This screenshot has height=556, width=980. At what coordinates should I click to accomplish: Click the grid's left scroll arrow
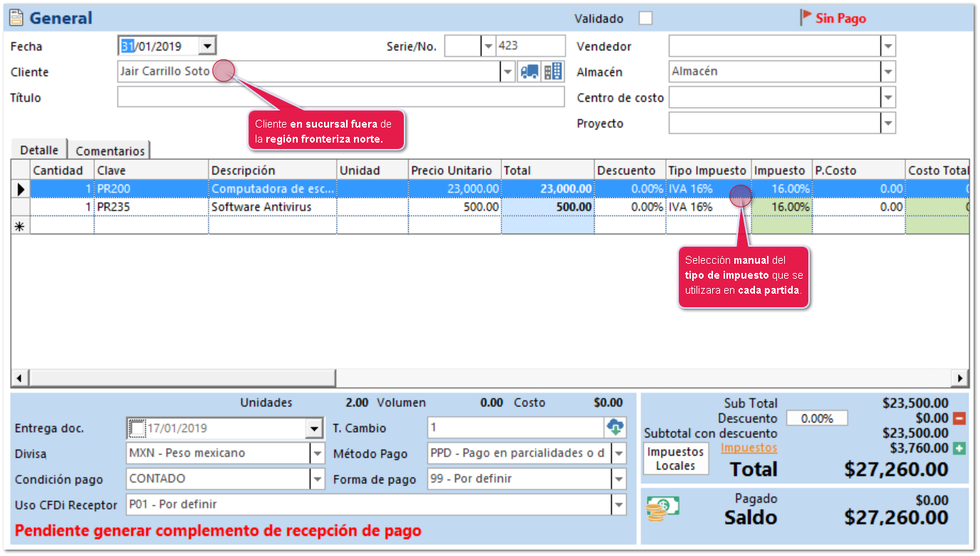(x=19, y=378)
